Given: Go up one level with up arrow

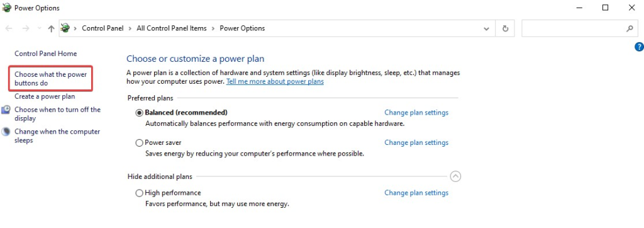Looking at the screenshot, I should pos(51,28).
